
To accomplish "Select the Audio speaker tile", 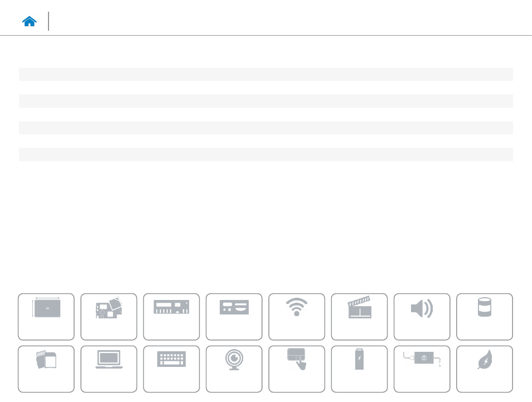I will coord(422,316).
